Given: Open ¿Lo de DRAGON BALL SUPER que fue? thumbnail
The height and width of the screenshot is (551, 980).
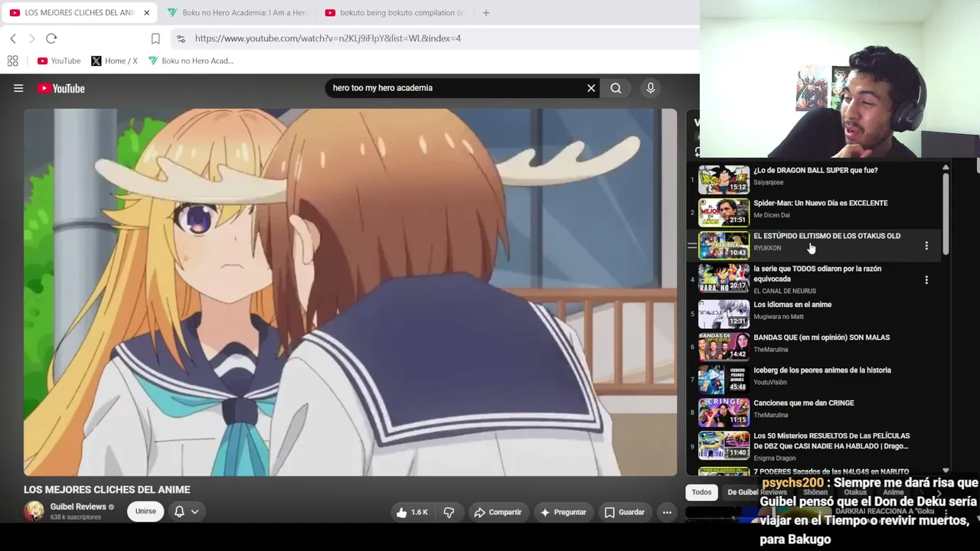Looking at the screenshot, I should coord(724,180).
